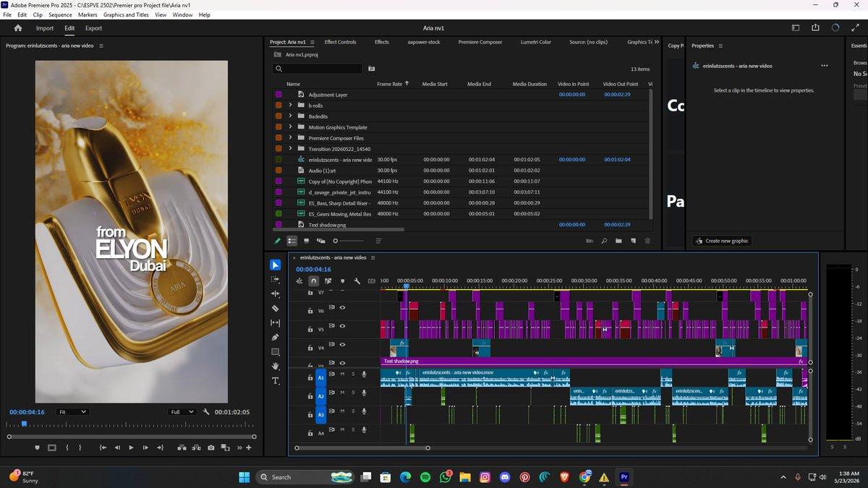Click the Comparison View icon

pos(226,448)
